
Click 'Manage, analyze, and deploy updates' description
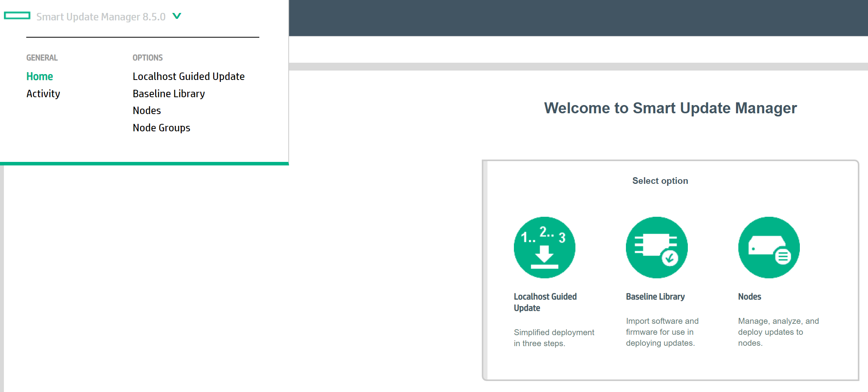coord(778,332)
